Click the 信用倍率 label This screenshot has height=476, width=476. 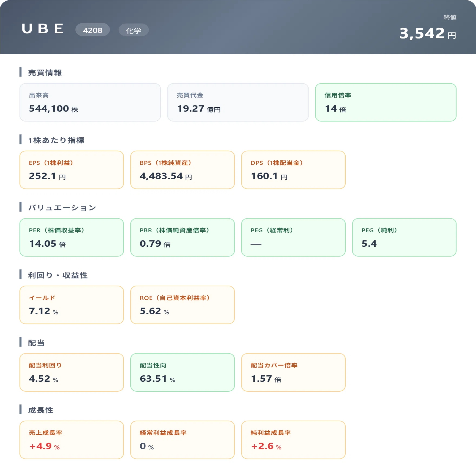338,95
